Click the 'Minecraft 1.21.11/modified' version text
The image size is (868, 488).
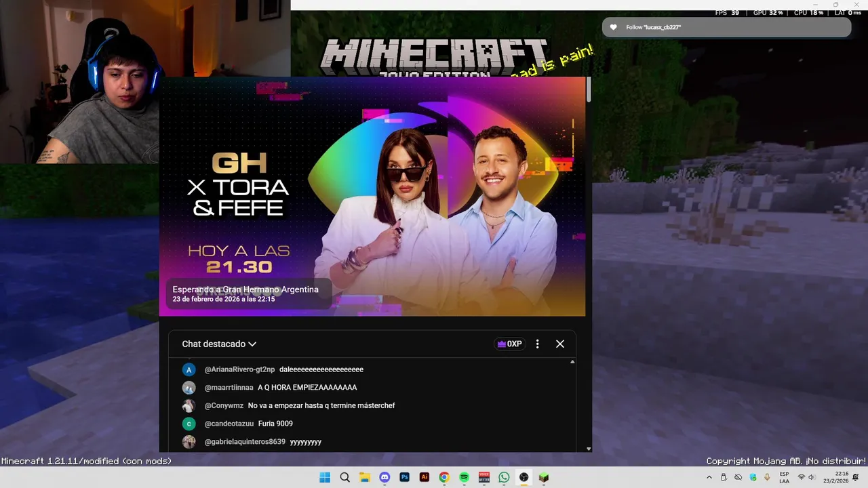[86, 461]
